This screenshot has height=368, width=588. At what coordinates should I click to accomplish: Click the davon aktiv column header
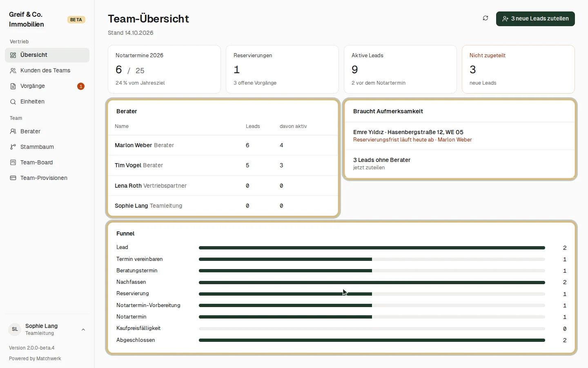293,126
